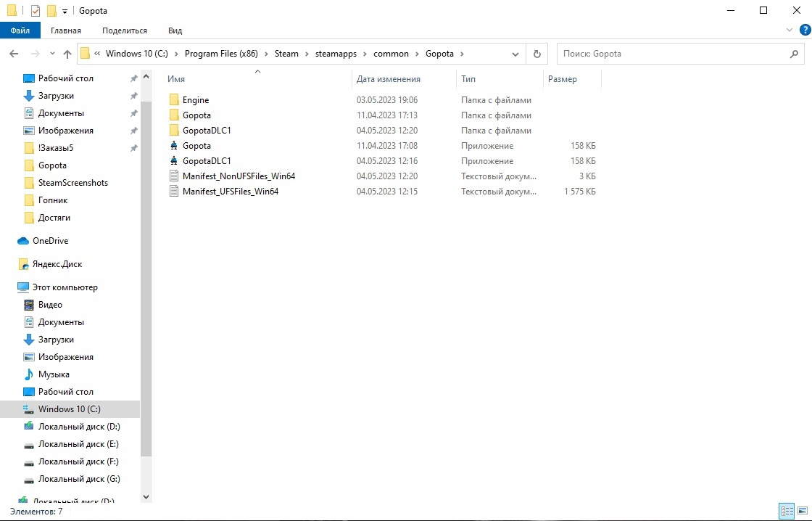Unpin Загрузки from quick access
Viewport: 812px width, 521px height.
133,96
